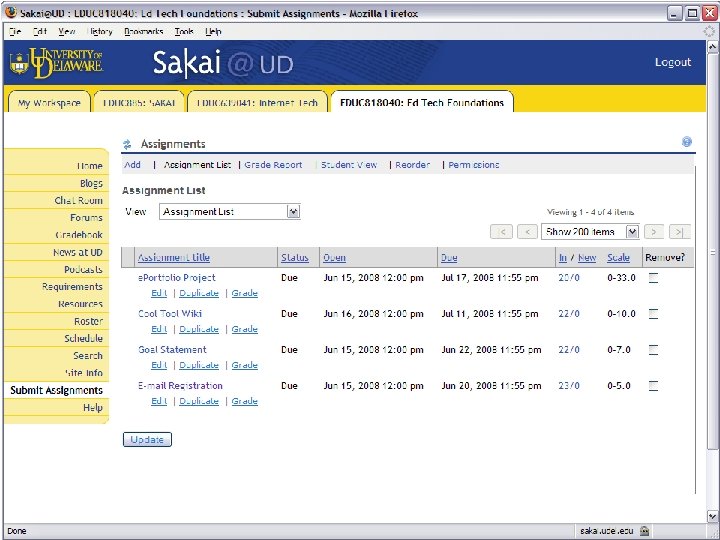The width and height of the screenshot is (720, 540).
Task: Open the Cool Tool Wiki assignment
Action: tap(170, 314)
